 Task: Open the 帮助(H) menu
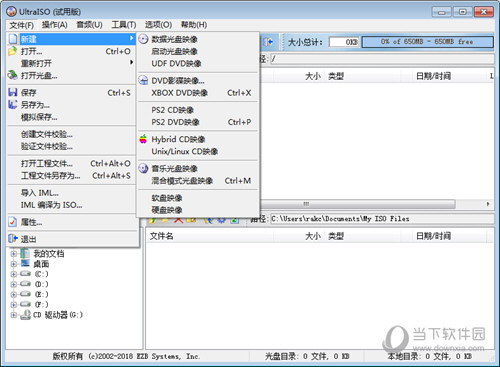click(194, 25)
